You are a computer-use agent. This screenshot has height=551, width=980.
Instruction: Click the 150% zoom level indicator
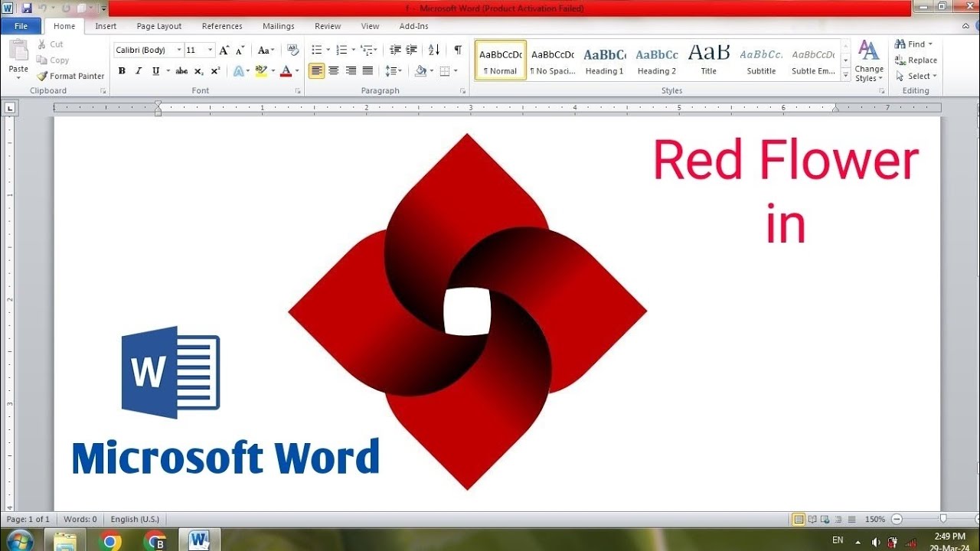[875, 520]
